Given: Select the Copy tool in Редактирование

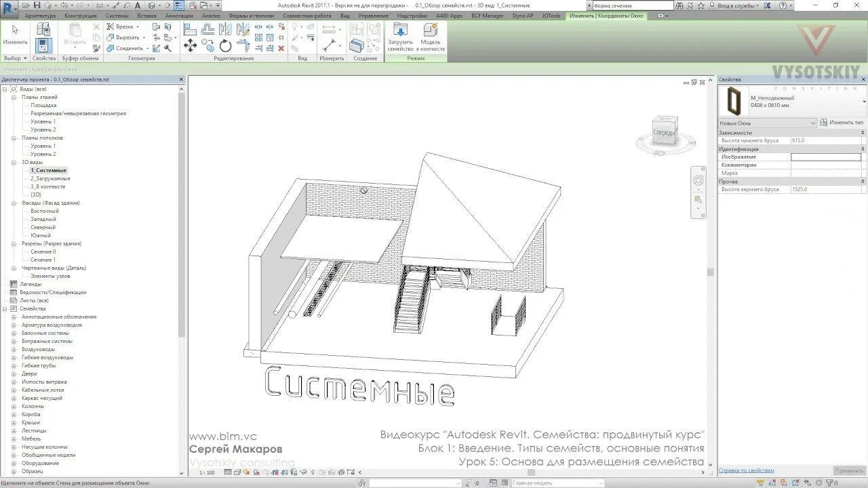Looking at the screenshot, I should (208, 45).
